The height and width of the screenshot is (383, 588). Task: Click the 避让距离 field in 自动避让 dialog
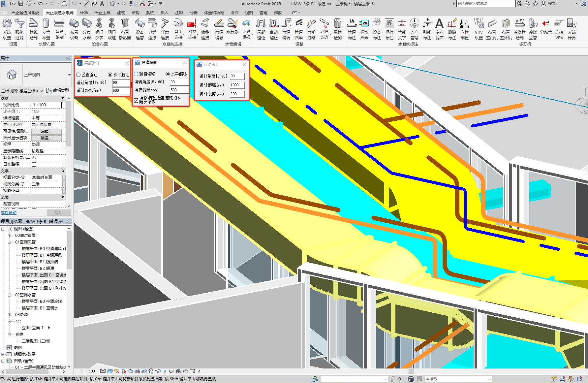click(237, 85)
